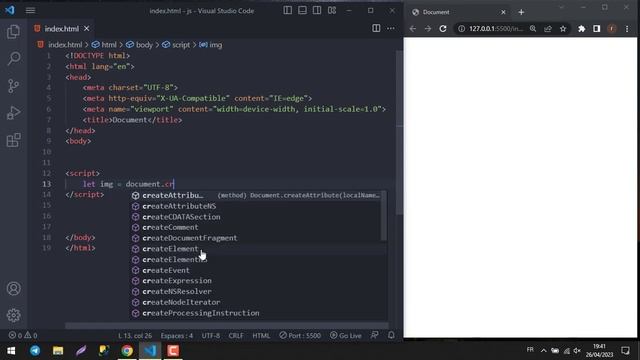Change line ending via CRLF item
This screenshot has width=640, height=360.
tap(236, 336)
